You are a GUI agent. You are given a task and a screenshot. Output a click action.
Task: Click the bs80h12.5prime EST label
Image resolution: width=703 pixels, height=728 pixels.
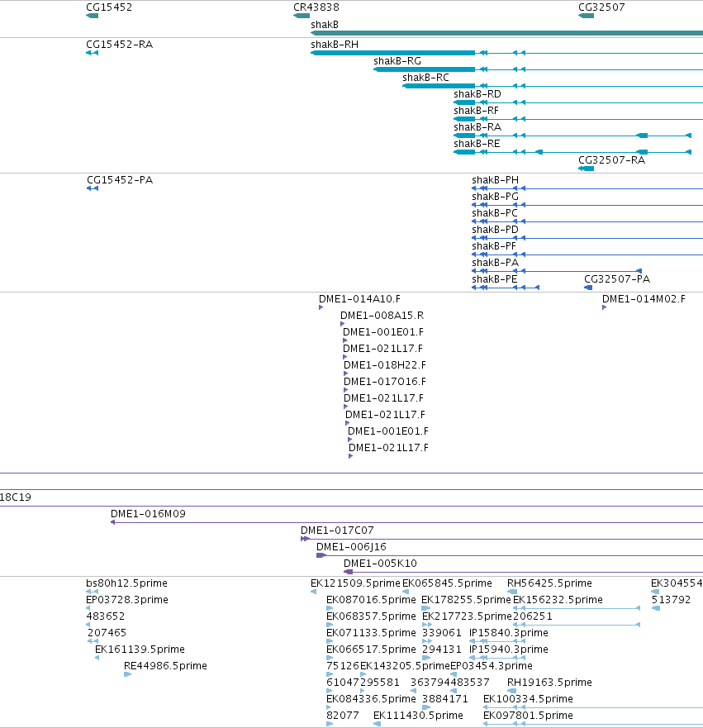pos(126,583)
